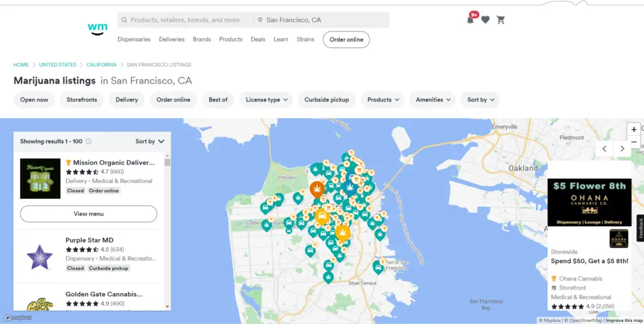Viewport: 644px width, 324px height.
Task: Toggle the Delivery filter chip
Action: (126, 100)
